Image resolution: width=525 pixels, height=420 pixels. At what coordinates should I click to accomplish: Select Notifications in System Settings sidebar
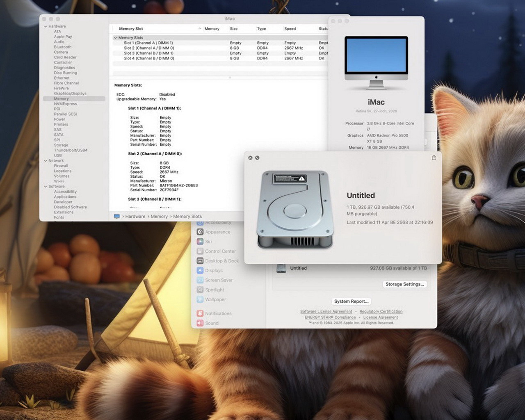[x=218, y=314]
